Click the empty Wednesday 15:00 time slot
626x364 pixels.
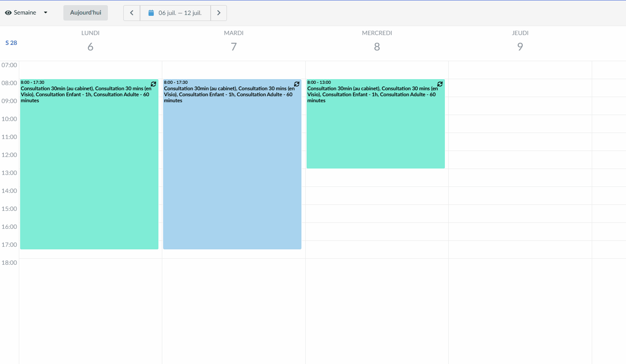pyautogui.click(x=377, y=214)
